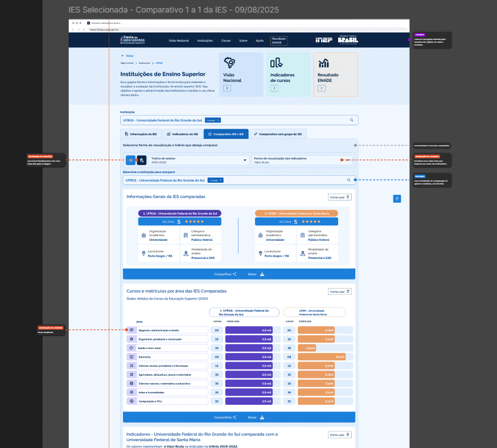The height and width of the screenshot is (448, 497).
Task: Click the Negócios, administração e direito area icon
Action: tap(132, 330)
